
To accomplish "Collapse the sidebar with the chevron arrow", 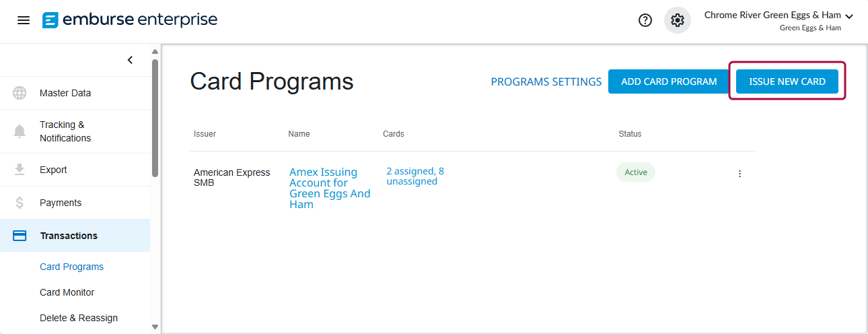I will pyautogui.click(x=130, y=60).
